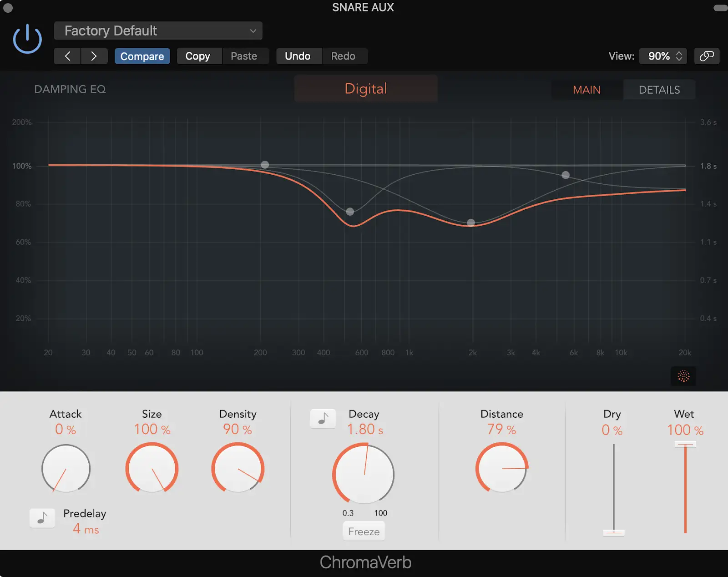Click the link icon beside View

pyautogui.click(x=706, y=56)
